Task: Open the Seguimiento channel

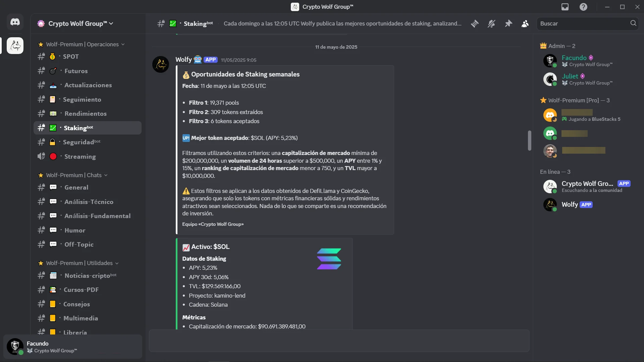Action: 88,100
